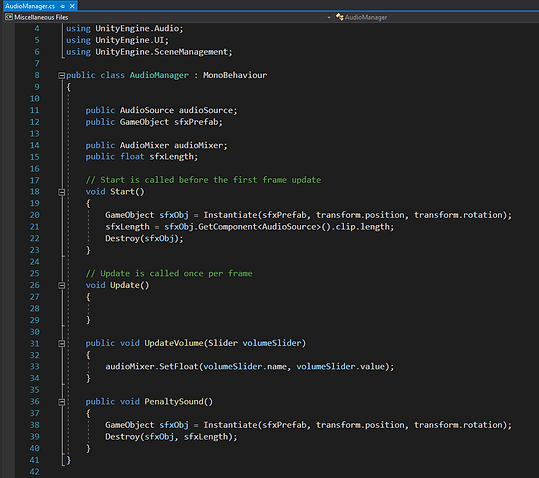The image size is (539, 478).
Task: Click the audioSource field declaration
Action: click(161, 110)
